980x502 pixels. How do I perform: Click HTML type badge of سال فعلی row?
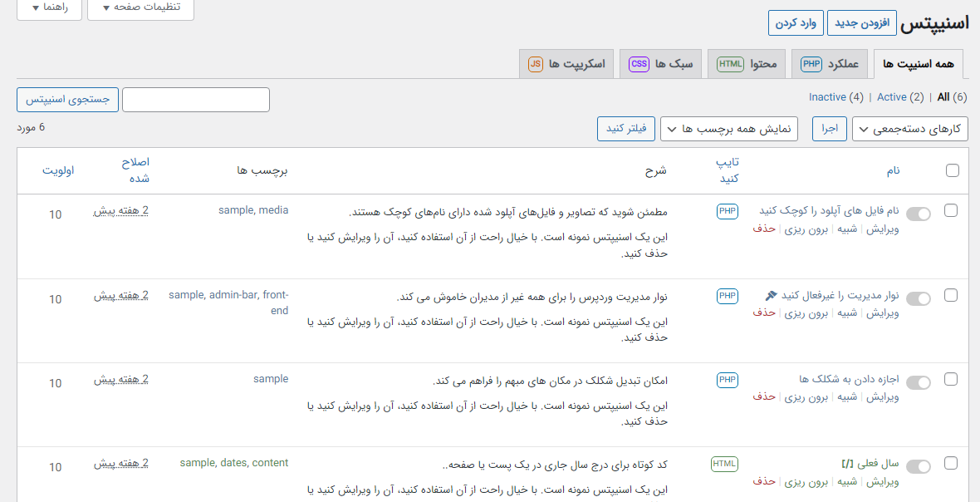click(x=724, y=464)
